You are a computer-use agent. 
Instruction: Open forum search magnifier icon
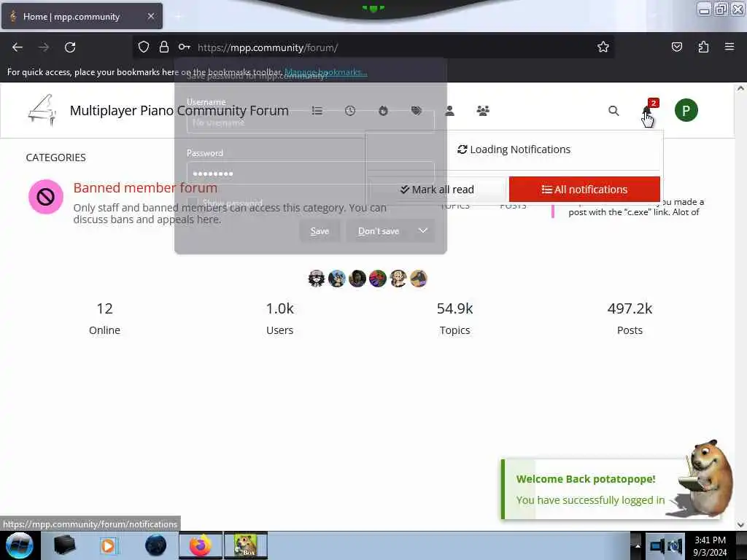tap(614, 111)
